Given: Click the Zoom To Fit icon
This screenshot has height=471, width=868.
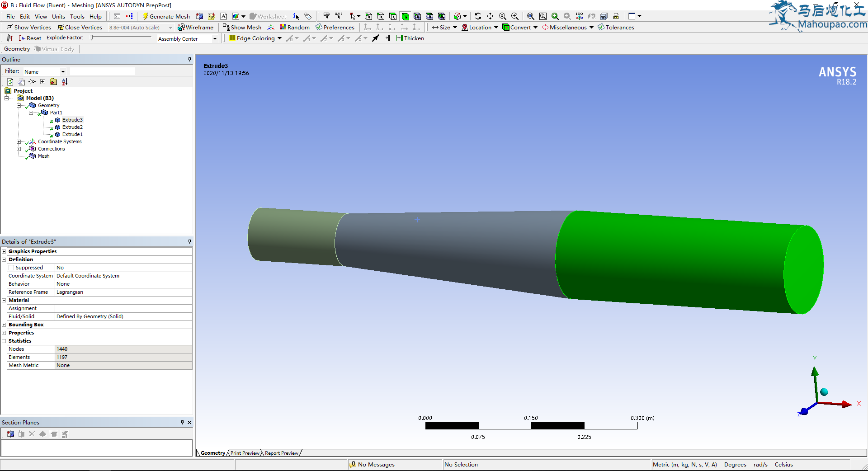Looking at the screenshot, I should 531,16.
